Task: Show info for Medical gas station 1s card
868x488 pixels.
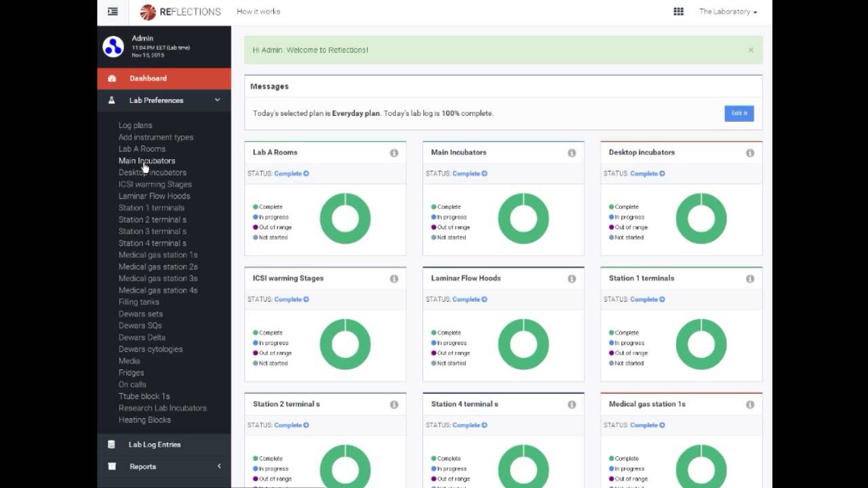Action: [x=750, y=405]
